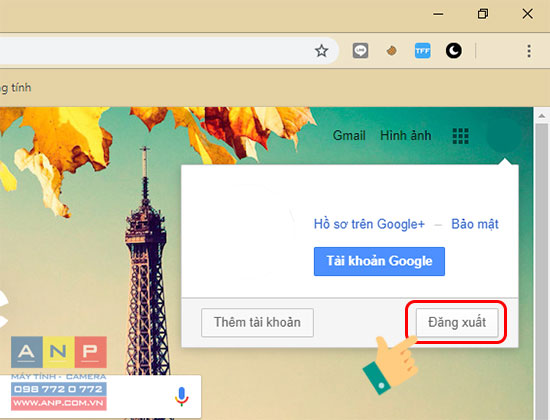The height and width of the screenshot is (420, 550).
Task: Click the address bar field
Action: (169, 51)
